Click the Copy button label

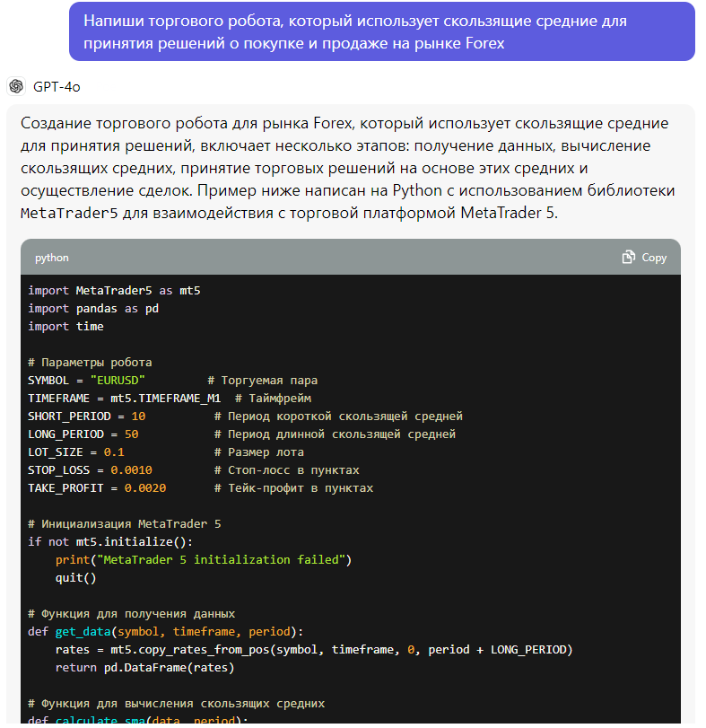654,258
